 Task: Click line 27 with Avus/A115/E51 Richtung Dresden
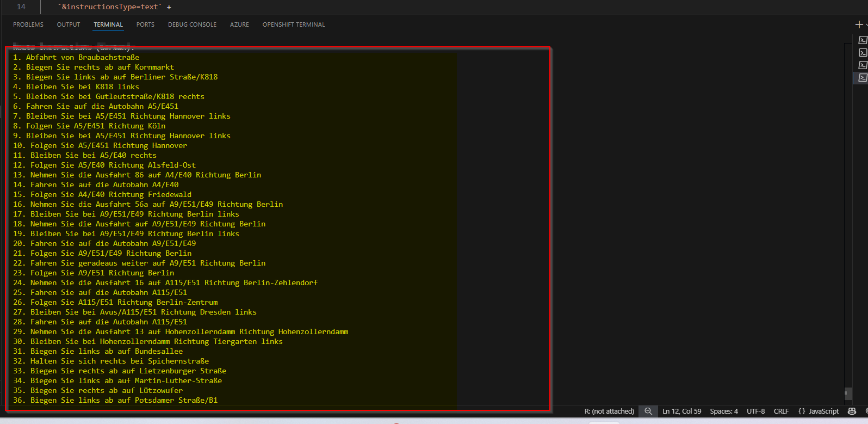coord(135,312)
